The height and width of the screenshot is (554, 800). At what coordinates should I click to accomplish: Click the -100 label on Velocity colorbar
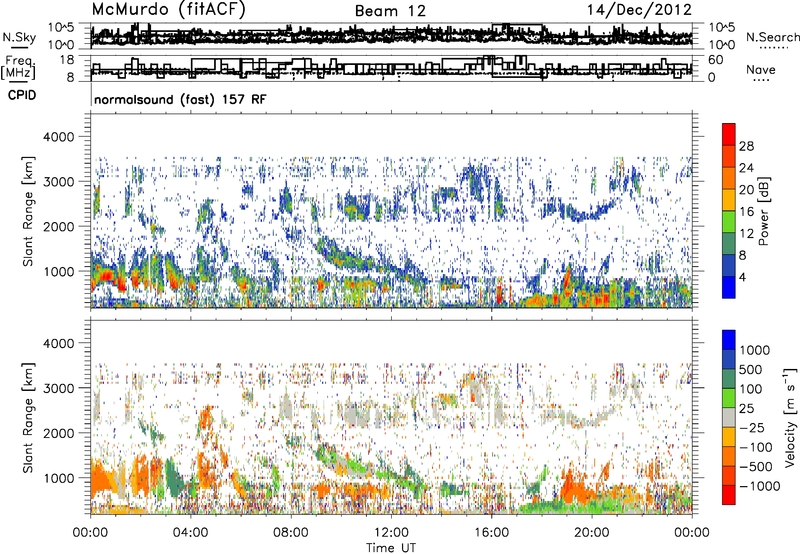click(x=756, y=447)
